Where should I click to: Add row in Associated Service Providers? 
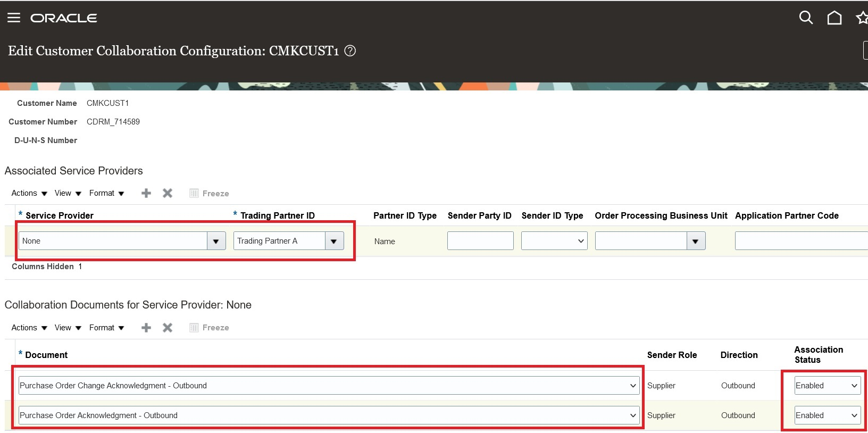click(146, 193)
